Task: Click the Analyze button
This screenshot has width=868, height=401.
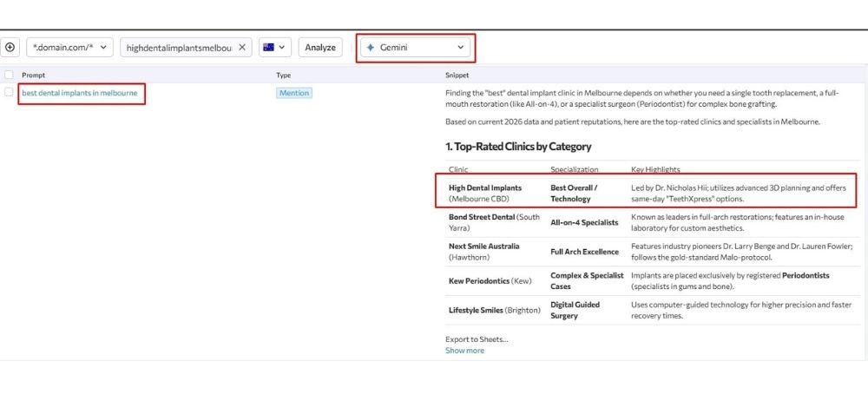Action: point(320,48)
